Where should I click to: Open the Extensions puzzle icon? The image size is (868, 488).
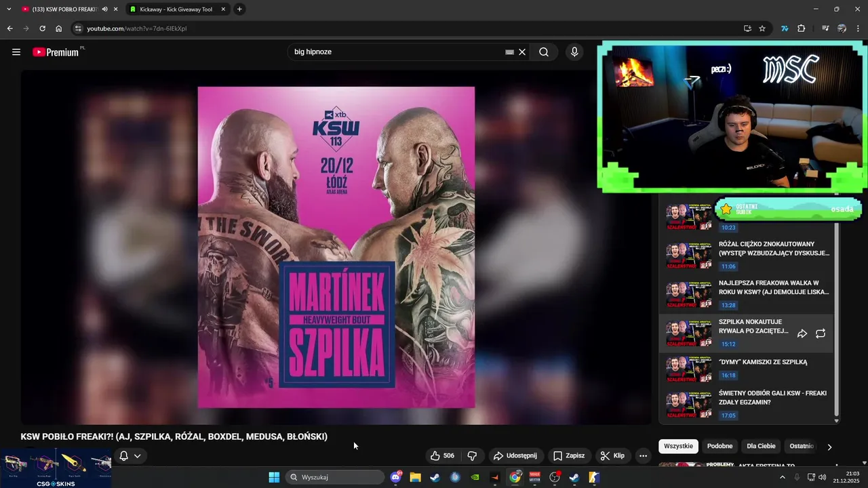click(x=801, y=28)
